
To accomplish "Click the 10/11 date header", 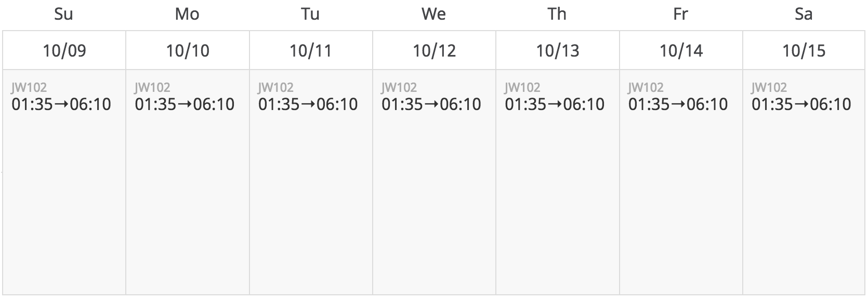I will [x=311, y=50].
